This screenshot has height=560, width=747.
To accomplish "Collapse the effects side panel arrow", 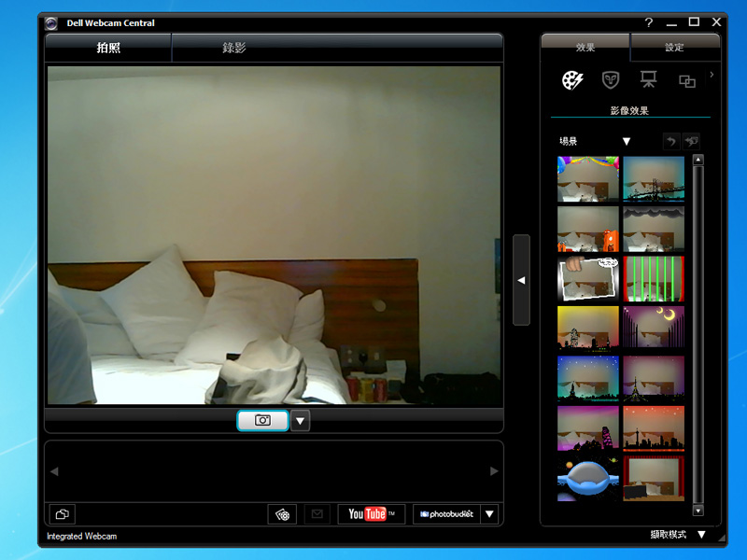I will point(521,280).
